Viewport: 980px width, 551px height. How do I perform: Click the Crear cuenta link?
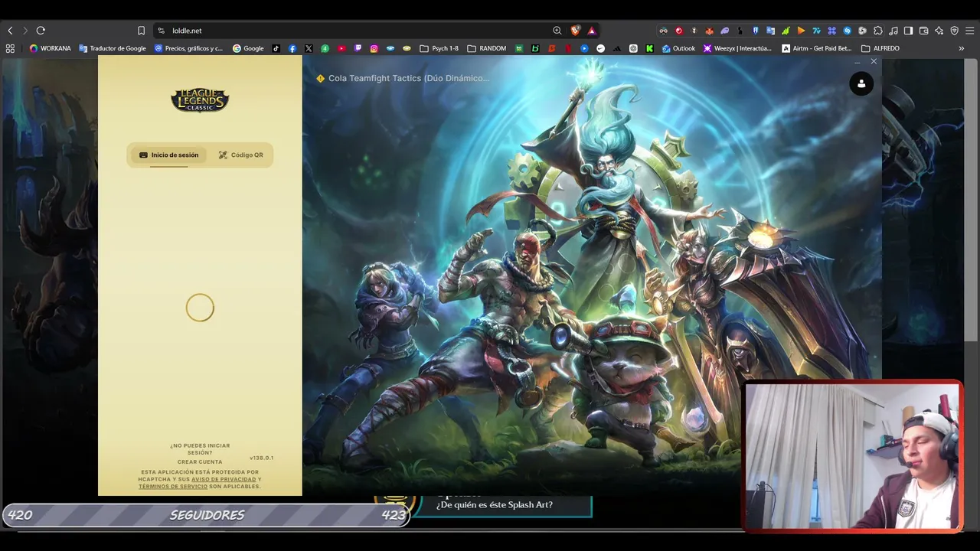point(200,462)
